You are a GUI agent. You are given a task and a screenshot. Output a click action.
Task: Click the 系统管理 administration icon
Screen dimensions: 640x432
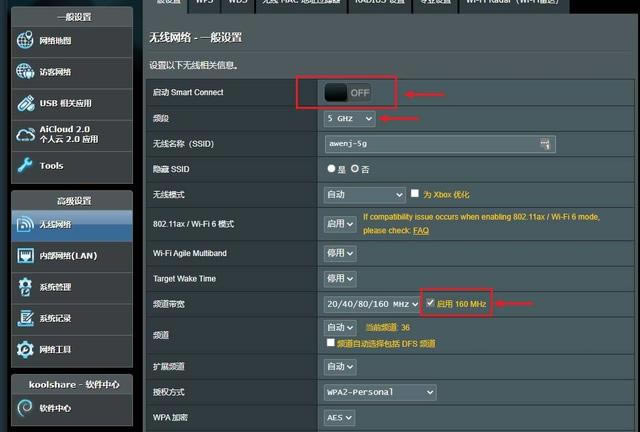point(26,288)
